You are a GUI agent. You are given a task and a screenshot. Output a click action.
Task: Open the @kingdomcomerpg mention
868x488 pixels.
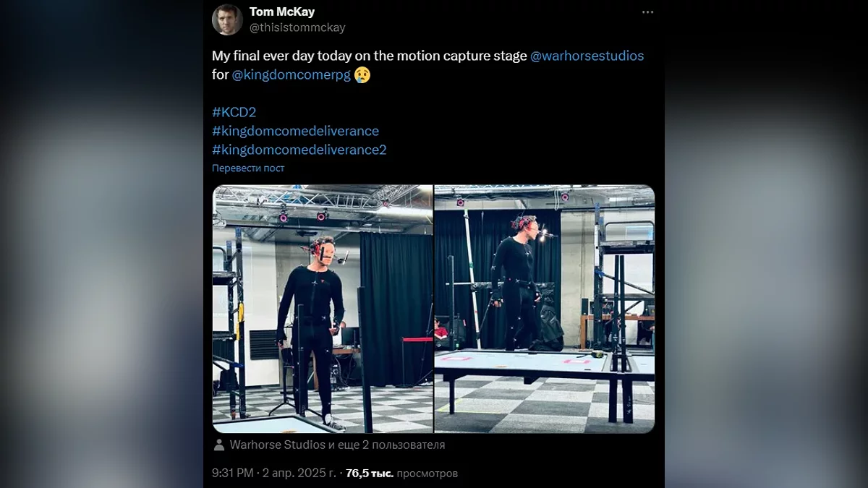(x=291, y=74)
